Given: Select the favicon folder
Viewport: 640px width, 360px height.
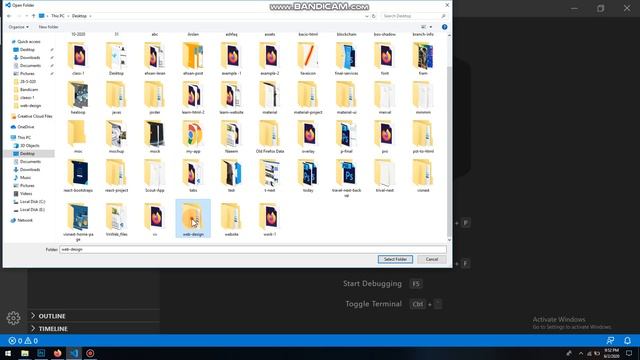Looking at the screenshot, I should click(x=308, y=59).
